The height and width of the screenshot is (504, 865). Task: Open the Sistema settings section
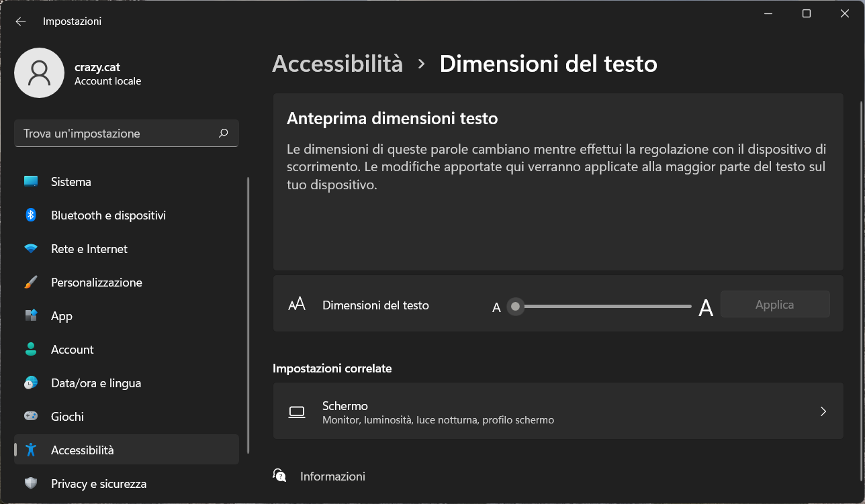coord(126,181)
